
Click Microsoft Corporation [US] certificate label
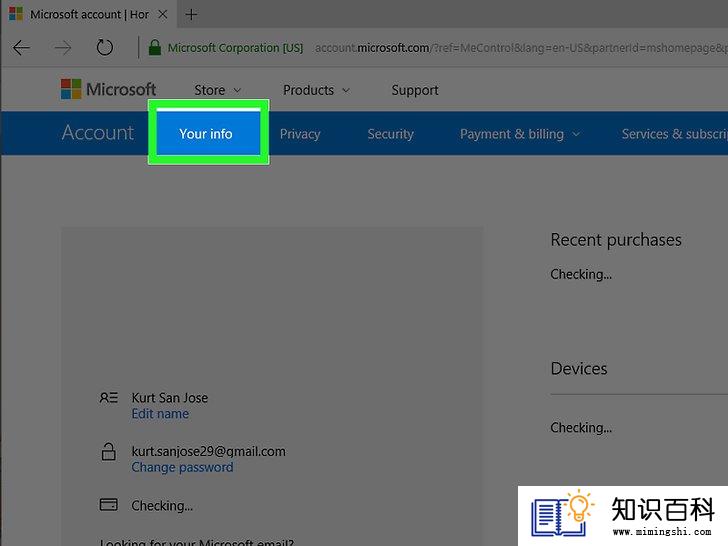235,48
